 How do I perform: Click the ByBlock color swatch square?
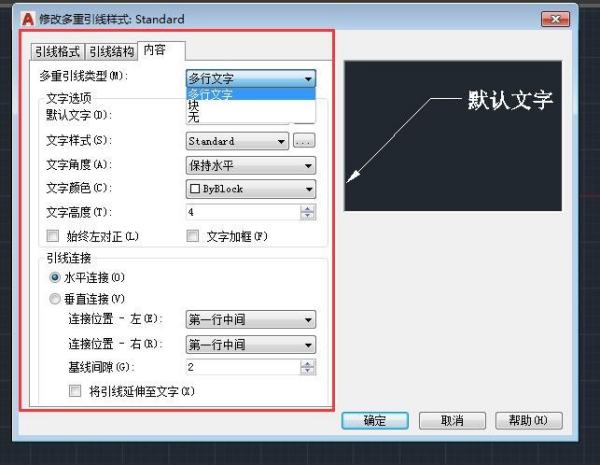pos(195,189)
